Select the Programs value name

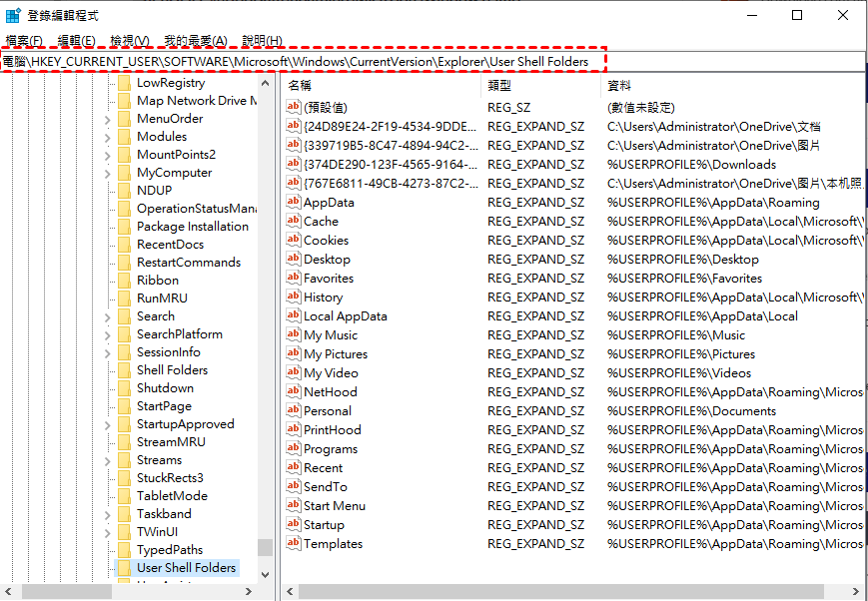331,449
